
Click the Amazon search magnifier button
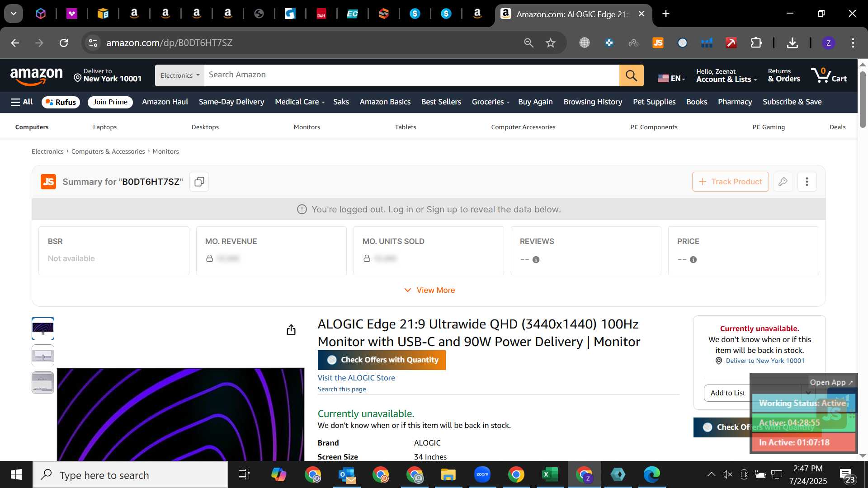(631, 75)
